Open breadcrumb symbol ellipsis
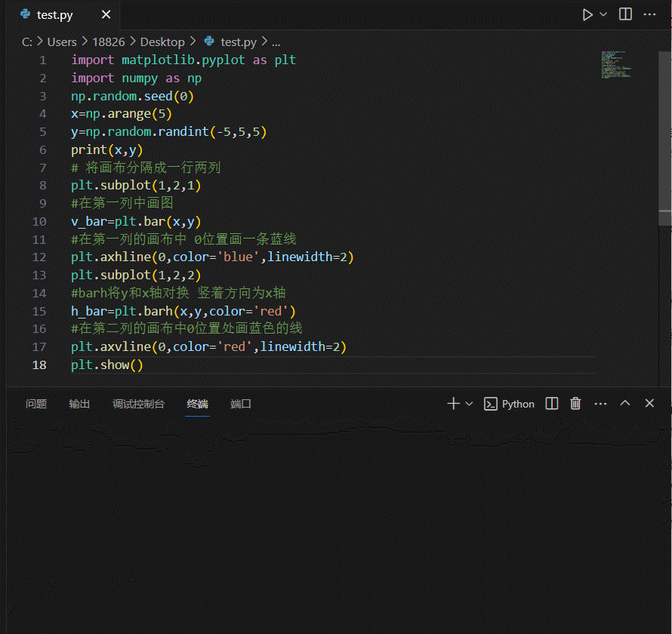This screenshot has height=634, width=672. (276, 43)
